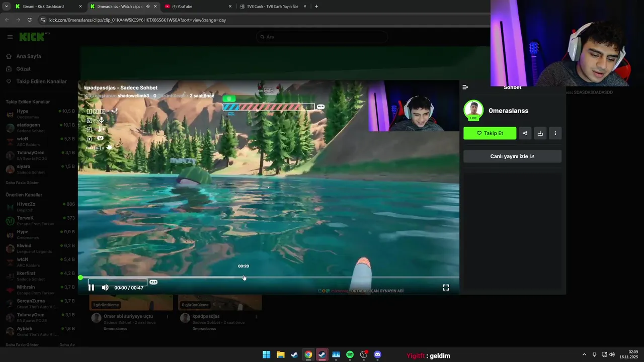Image resolution: width=644 pixels, height=362 pixels.
Task: Open ilkerfirat recommended channel
Action: 40,276
